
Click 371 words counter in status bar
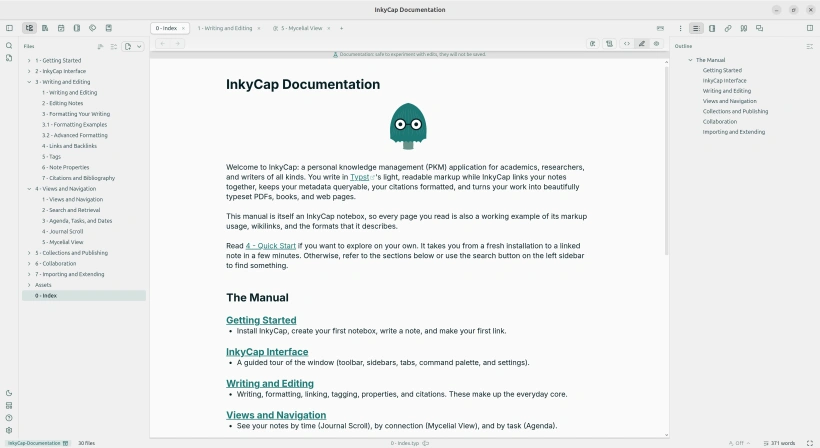[x=779, y=443]
